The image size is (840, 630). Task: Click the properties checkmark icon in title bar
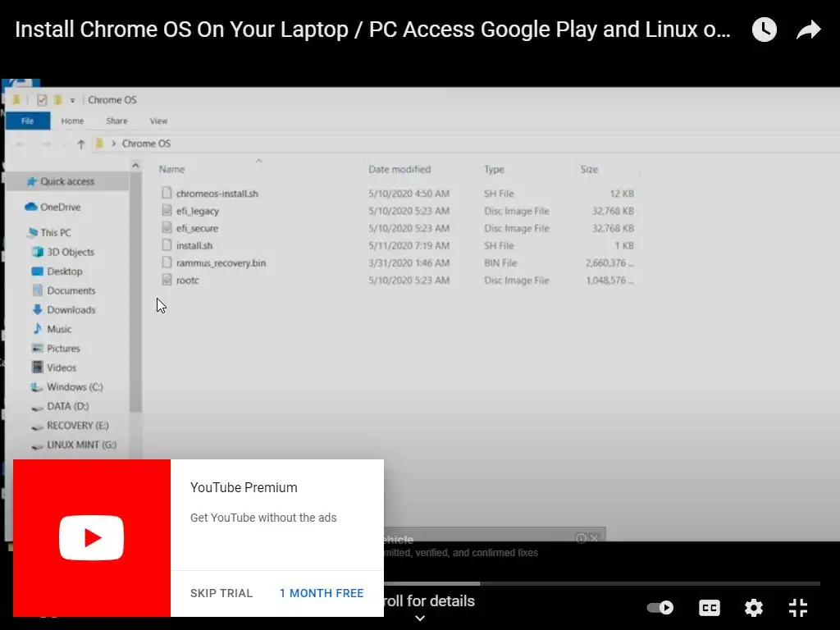coord(42,100)
